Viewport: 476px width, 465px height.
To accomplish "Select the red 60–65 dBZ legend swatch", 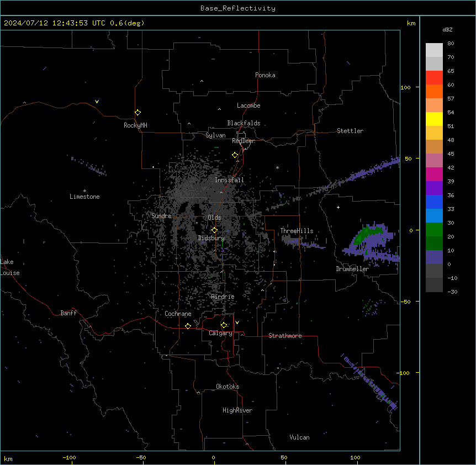I will pos(434,78).
